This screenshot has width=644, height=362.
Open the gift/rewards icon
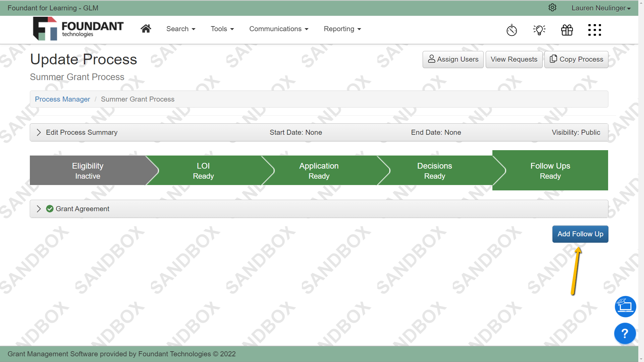coord(567,30)
